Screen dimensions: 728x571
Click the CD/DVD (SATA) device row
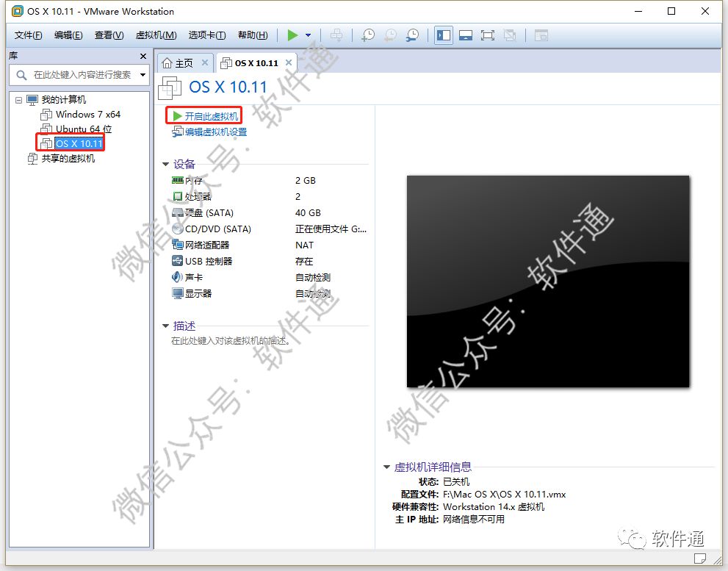point(269,229)
